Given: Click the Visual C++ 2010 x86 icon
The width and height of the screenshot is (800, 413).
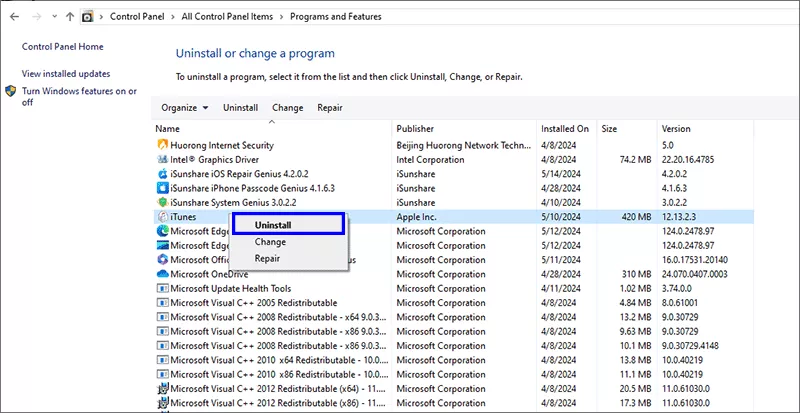Looking at the screenshot, I should click(x=163, y=374).
